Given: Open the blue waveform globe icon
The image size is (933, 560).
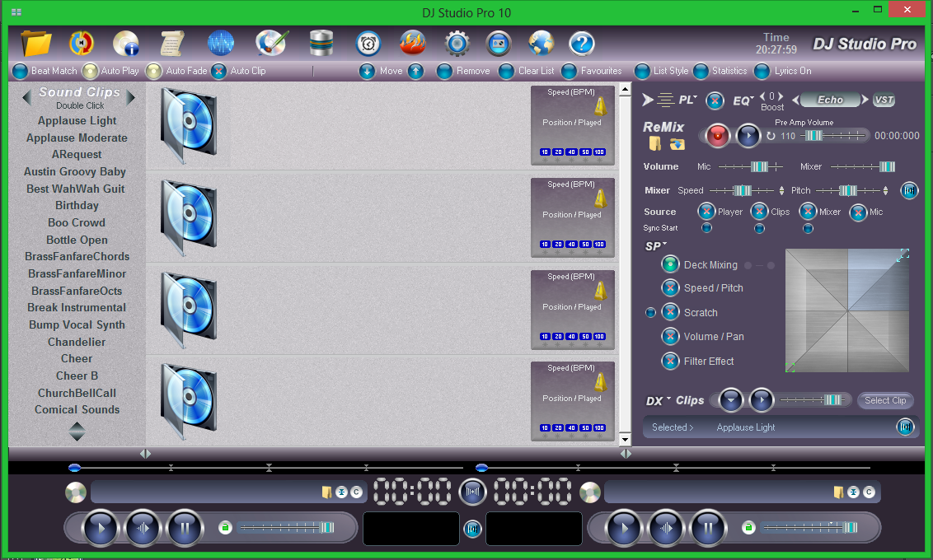Looking at the screenshot, I should click(x=220, y=44).
